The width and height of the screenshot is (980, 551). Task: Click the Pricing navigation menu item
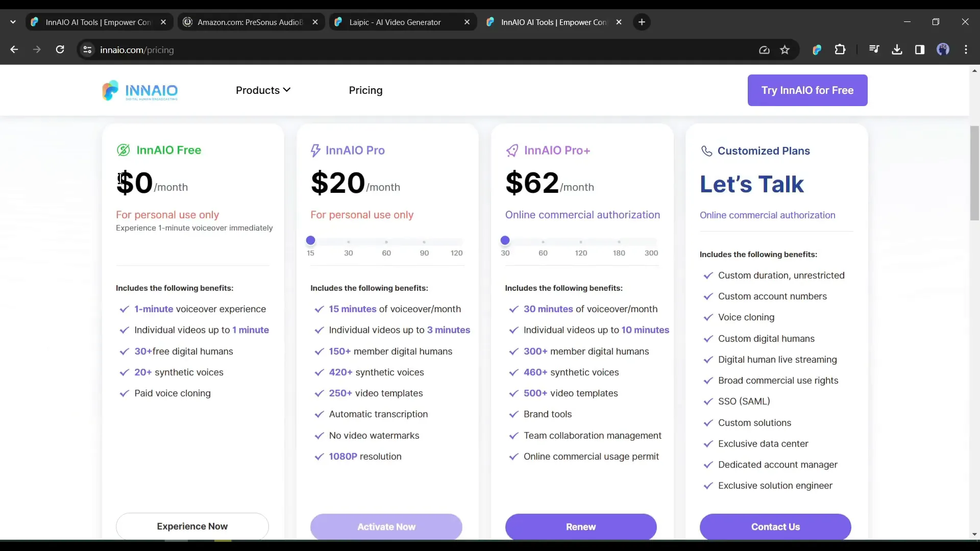point(365,90)
